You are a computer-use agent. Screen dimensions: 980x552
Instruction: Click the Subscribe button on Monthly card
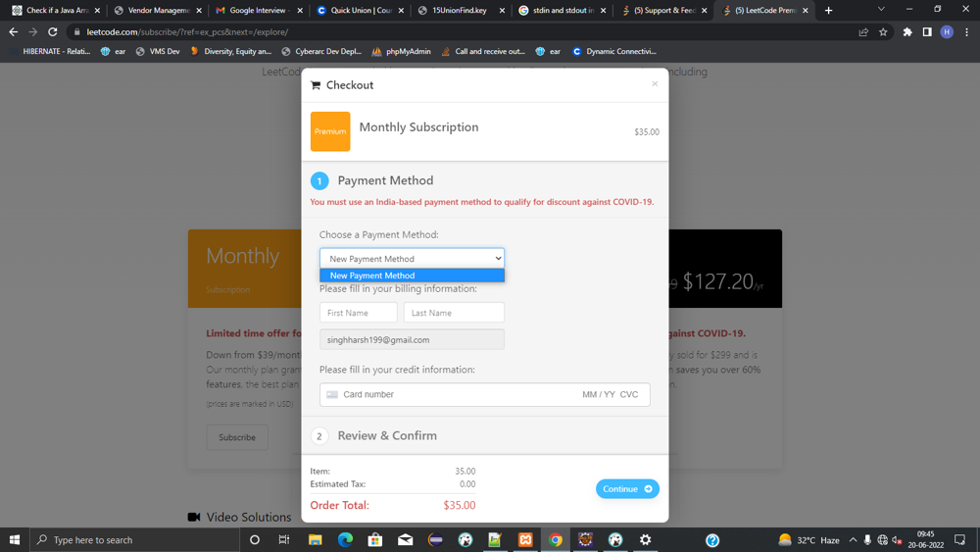pos(237,437)
